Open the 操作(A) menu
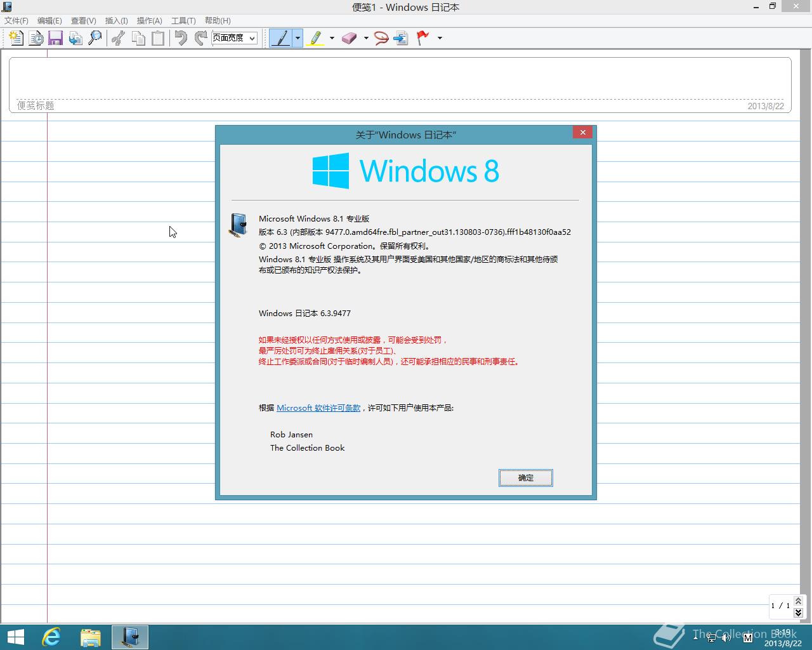The height and width of the screenshot is (650, 812). [x=150, y=21]
